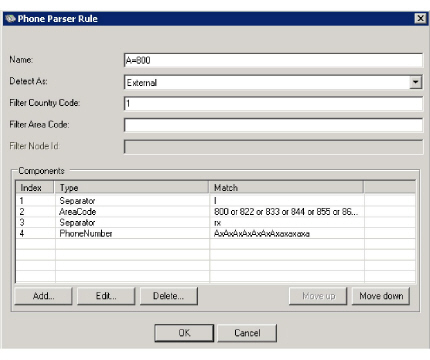Click the Filter Country Code input field

[273, 103]
